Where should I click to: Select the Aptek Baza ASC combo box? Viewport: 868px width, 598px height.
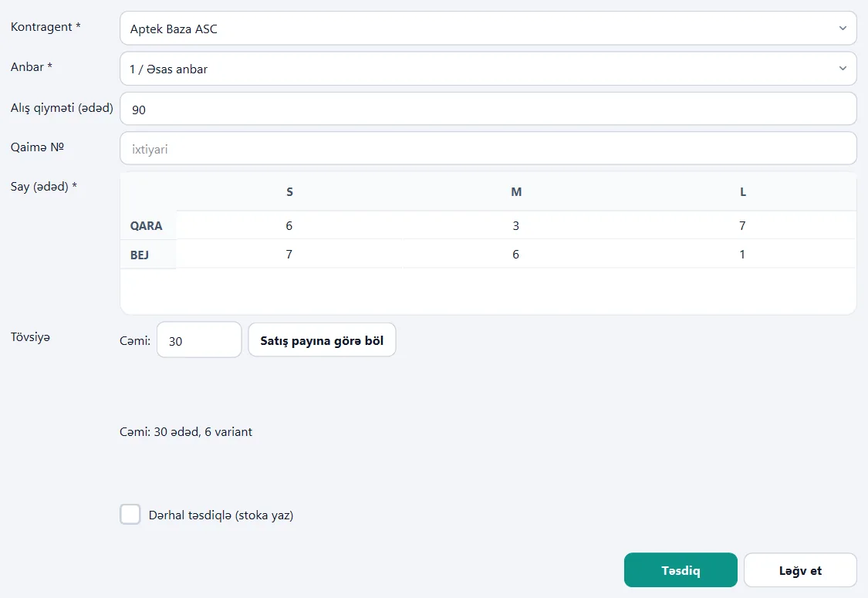[x=488, y=29]
